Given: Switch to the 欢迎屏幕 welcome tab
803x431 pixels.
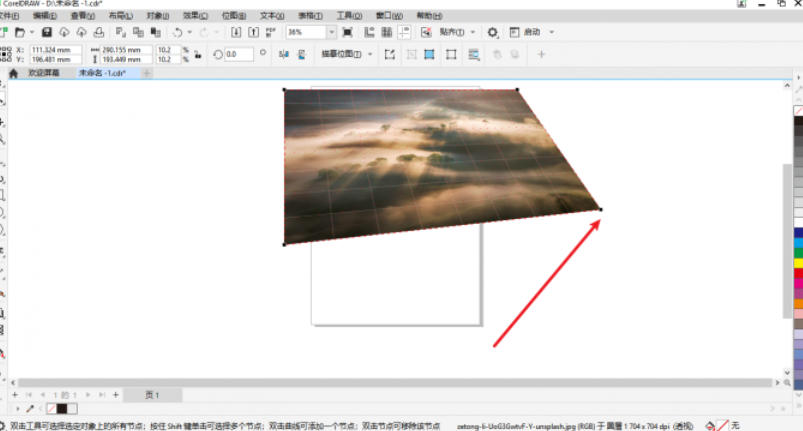Looking at the screenshot, I should pos(43,73).
